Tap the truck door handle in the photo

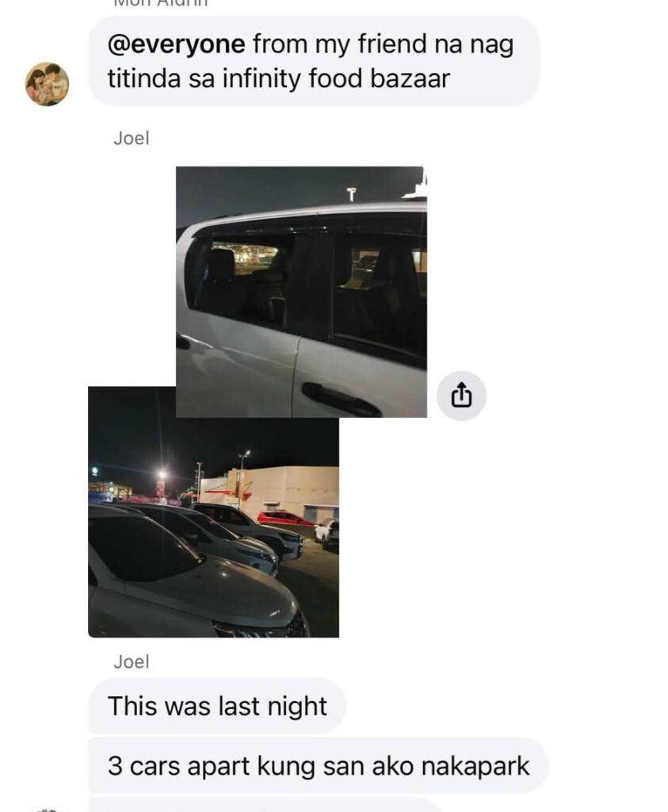pos(340,400)
